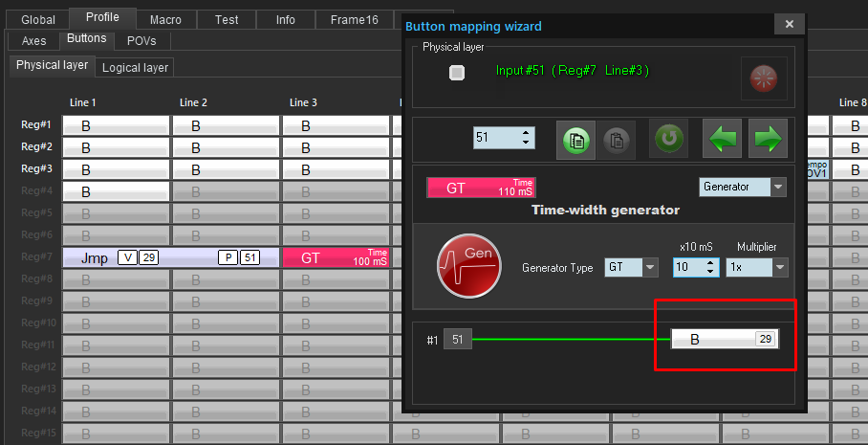
Task: Click Reg#1 Line 1 button cell
Action: [x=116, y=125]
